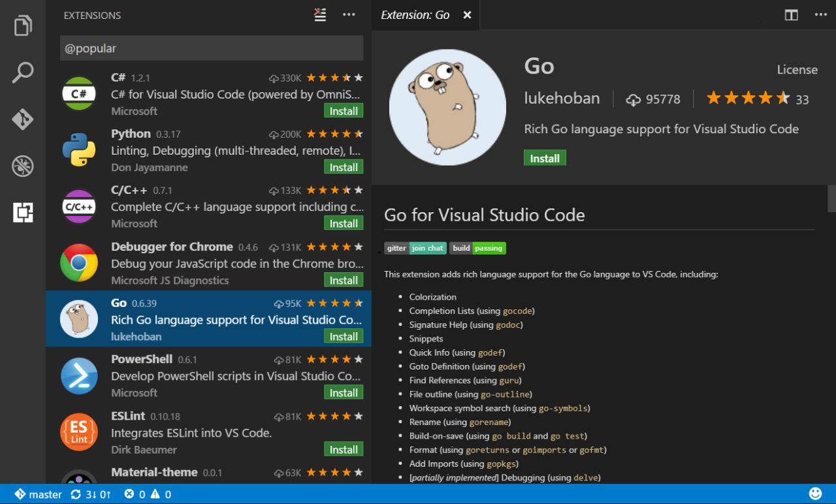836x504 pixels.
Task: Install Go from the extensions list
Action: click(x=344, y=336)
